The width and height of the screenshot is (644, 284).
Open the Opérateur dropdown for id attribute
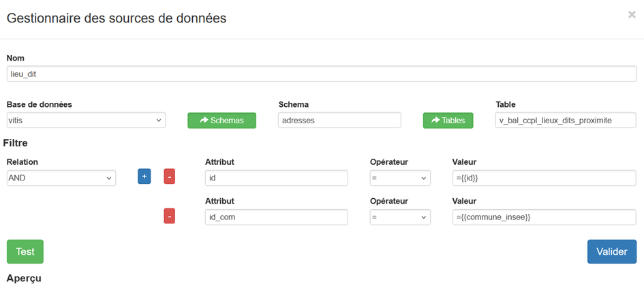pos(400,178)
